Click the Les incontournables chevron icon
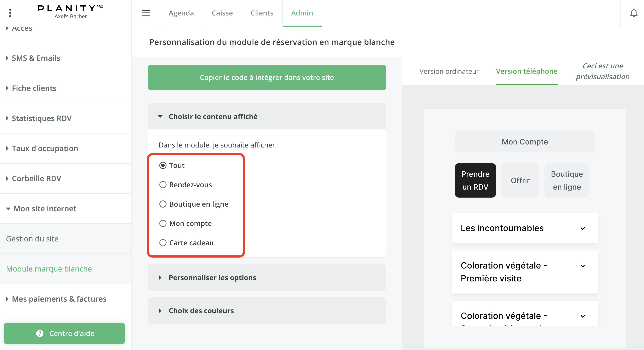This screenshot has width=644, height=350. 583,228
